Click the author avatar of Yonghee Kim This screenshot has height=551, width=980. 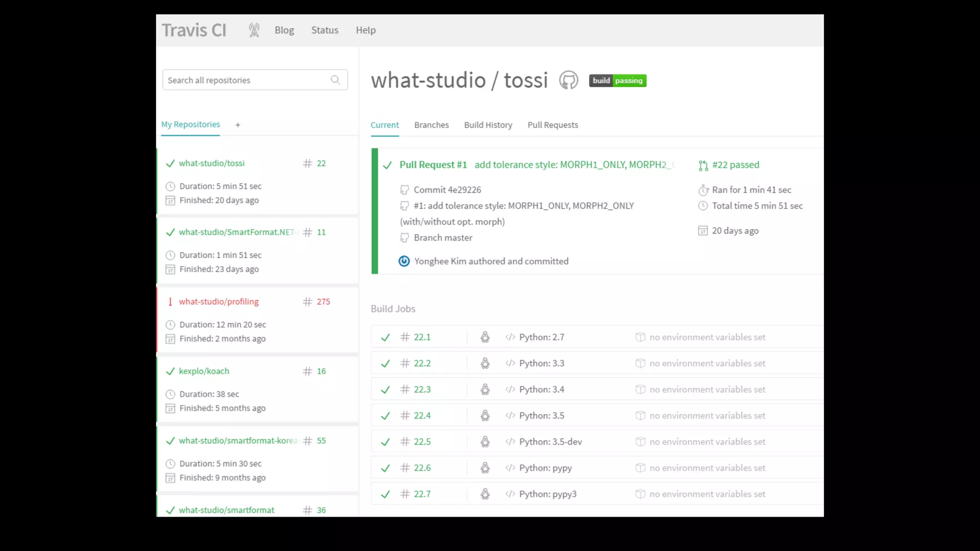tap(404, 261)
